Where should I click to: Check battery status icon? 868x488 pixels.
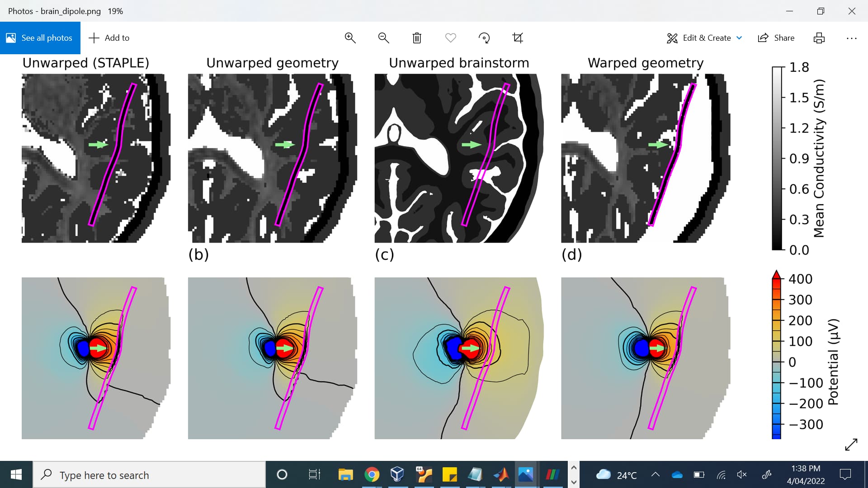[699, 475]
